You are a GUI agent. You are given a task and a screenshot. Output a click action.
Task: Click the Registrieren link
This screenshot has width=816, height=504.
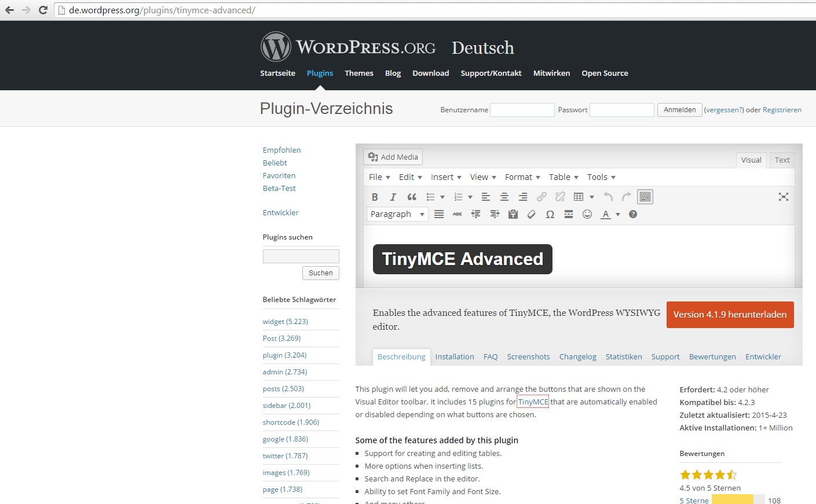[x=782, y=110]
